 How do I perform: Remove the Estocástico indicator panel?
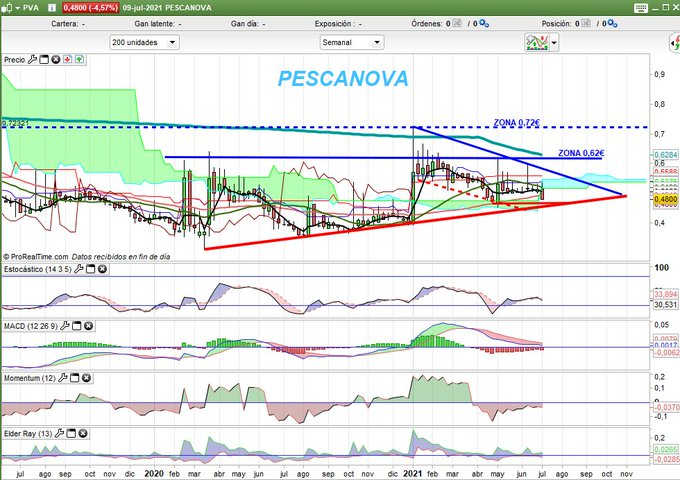102,269
